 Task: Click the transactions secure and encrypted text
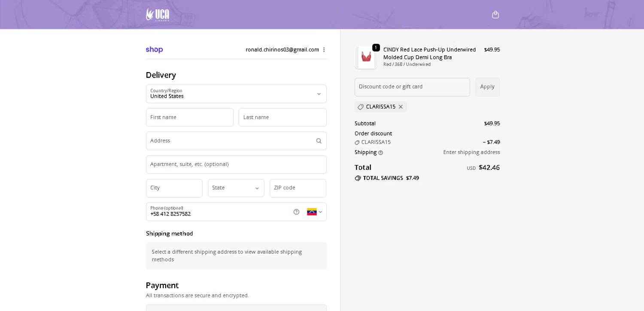pyautogui.click(x=197, y=296)
